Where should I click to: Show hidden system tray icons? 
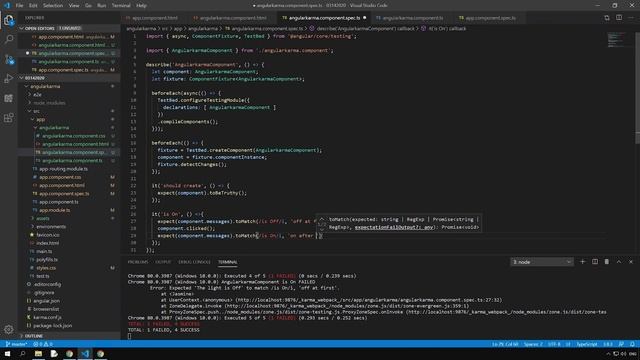click(x=608, y=354)
